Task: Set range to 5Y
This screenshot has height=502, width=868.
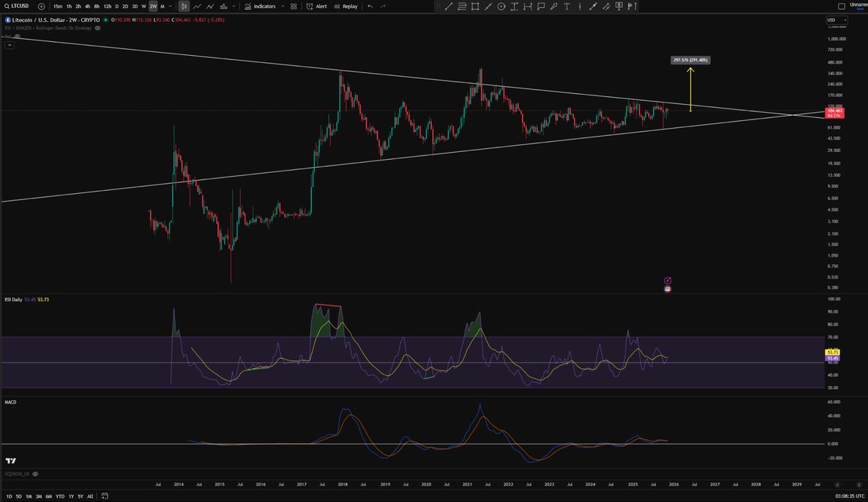Action: point(80,496)
